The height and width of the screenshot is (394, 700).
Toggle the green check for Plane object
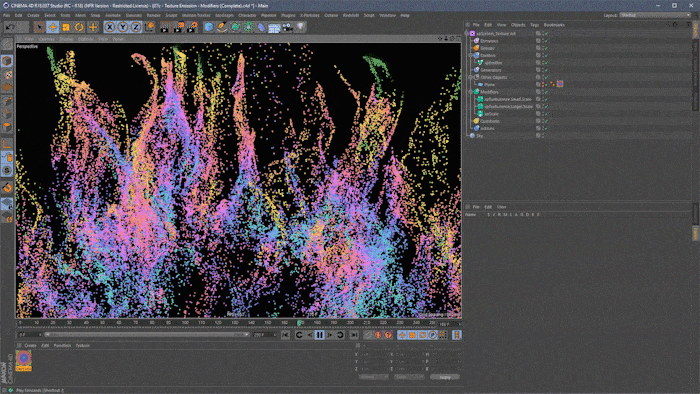tap(546, 84)
